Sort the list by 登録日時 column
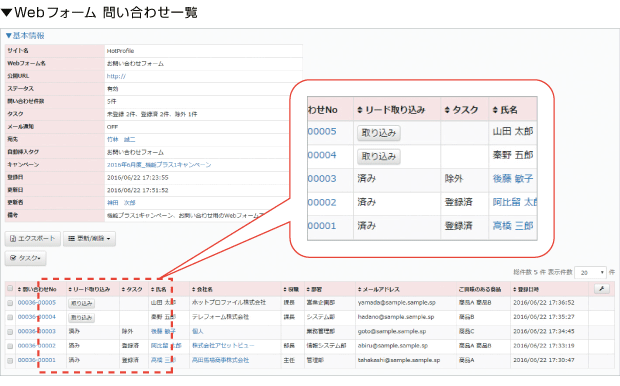 [x=526, y=290]
